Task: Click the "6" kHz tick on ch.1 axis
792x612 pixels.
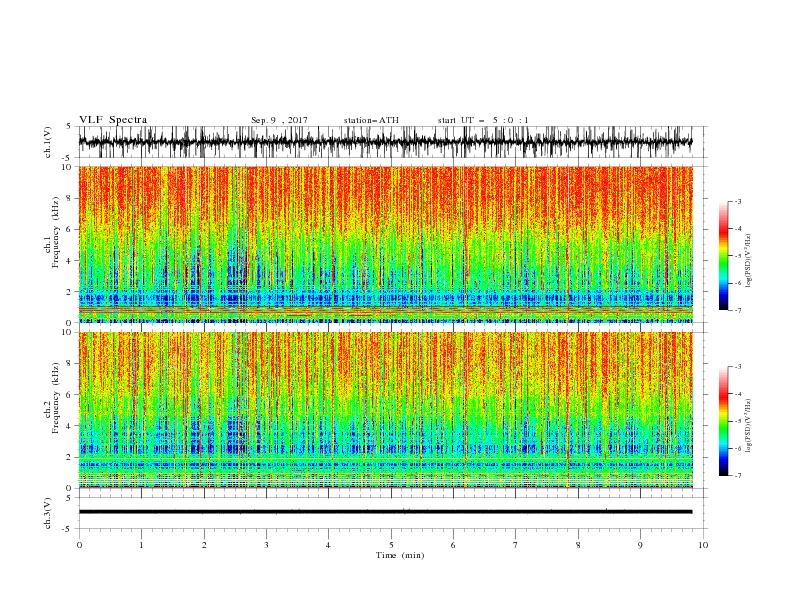Action: tap(70, 230)
